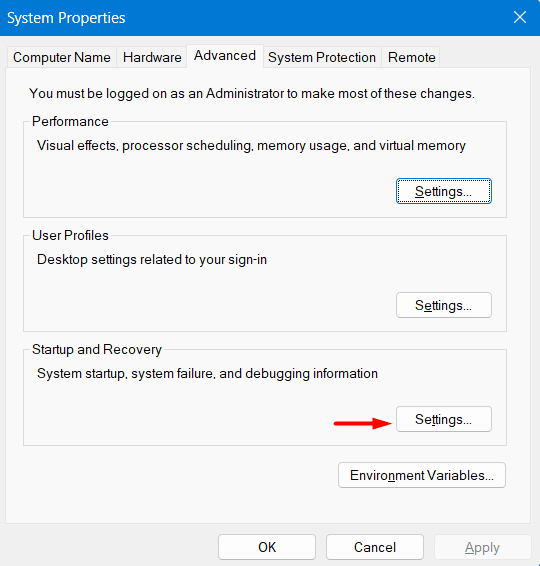Open the Hardware tab
This screenshot has height=566, width=540.
(x=152, y=57)
